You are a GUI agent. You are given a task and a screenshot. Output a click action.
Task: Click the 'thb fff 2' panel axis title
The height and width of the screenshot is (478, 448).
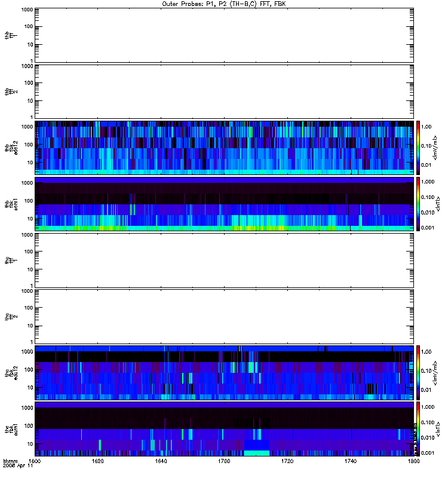11,92
